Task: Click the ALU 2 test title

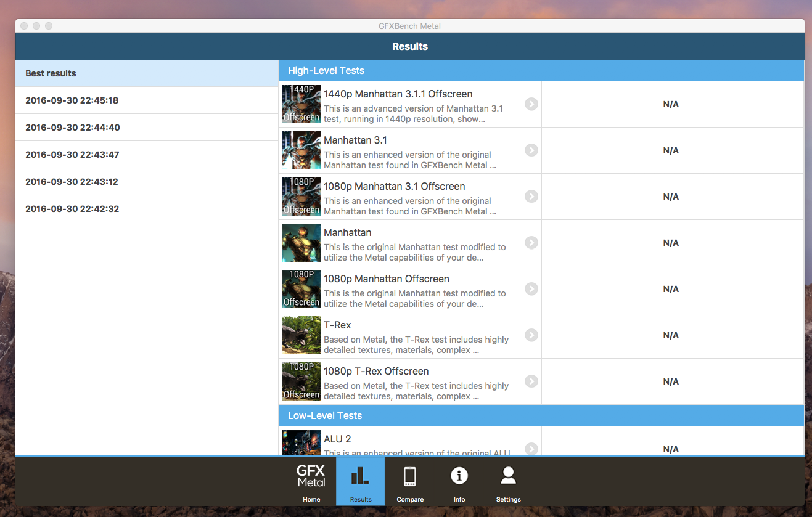Action: click(x=337, y=439)
